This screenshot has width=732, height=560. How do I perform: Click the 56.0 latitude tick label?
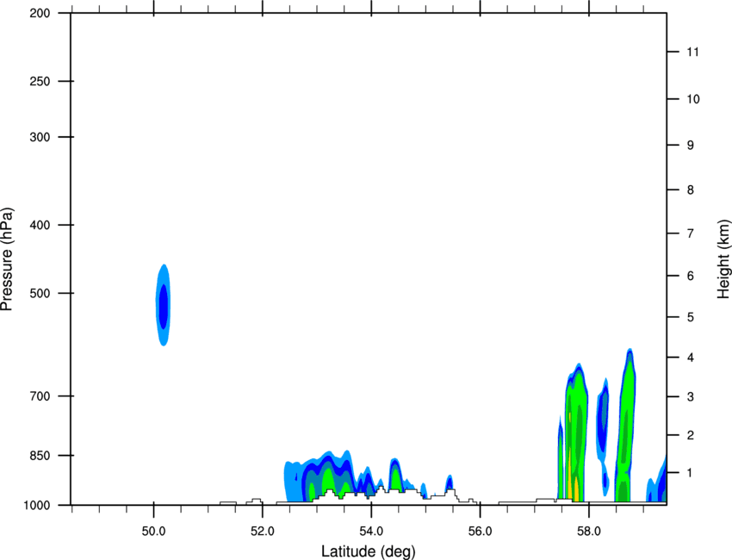[x=480, y=532]
